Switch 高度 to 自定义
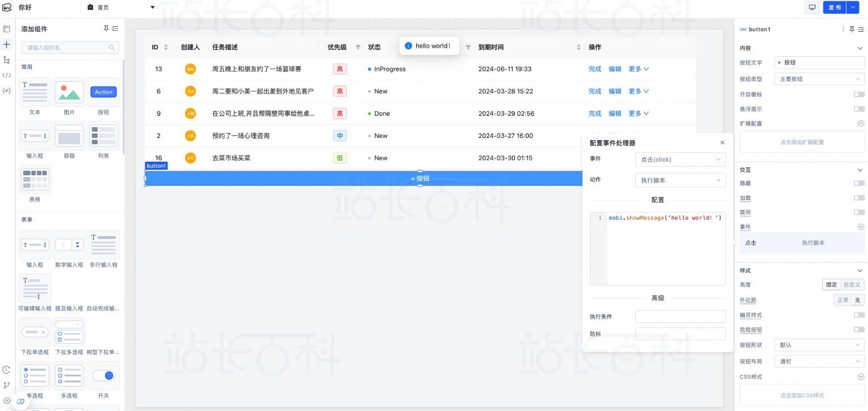Screen dimensions: 868x411 [851, 284]
